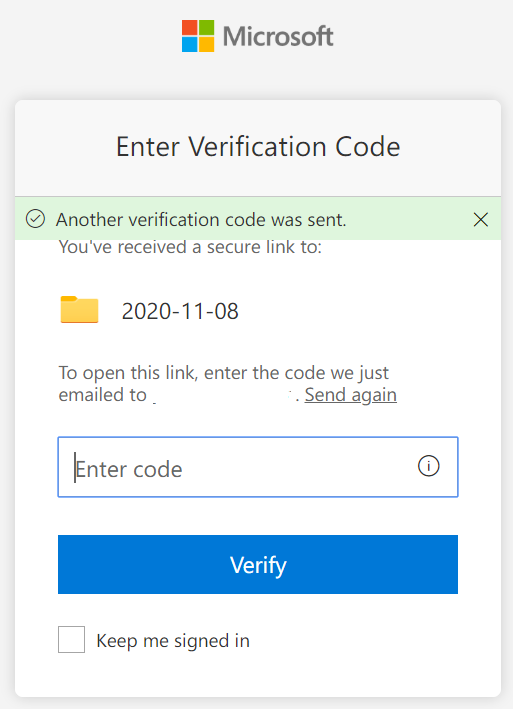Viewport: 513px width, 709px height.
Task: Tick the Keep me signed in checkbox
Action: click(x=71, y=639)
